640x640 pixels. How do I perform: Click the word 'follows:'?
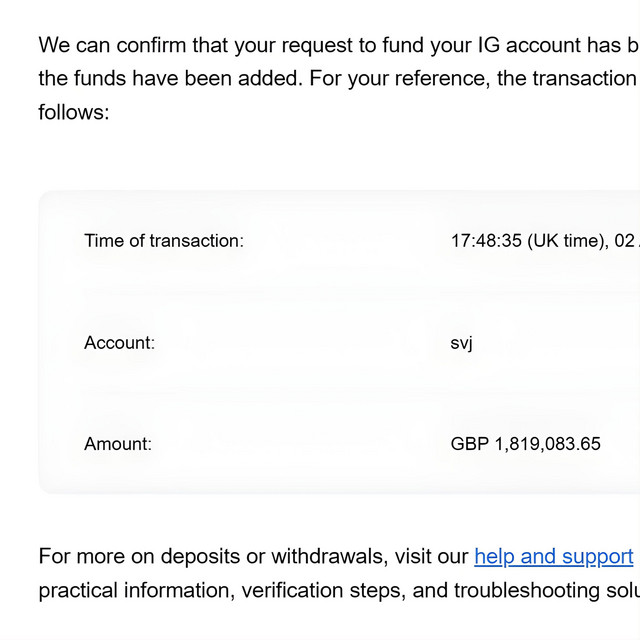pos(74,112)
